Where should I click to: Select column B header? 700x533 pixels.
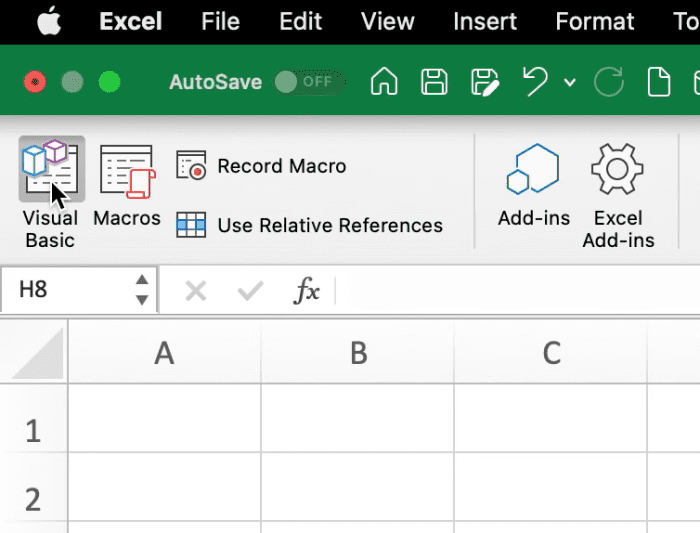tap(358, 352)
